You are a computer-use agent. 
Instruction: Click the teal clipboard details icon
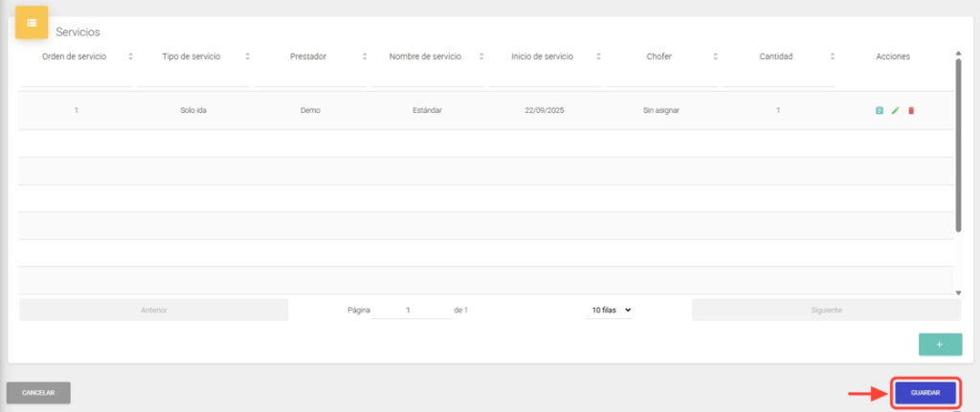tap(879, 111)
